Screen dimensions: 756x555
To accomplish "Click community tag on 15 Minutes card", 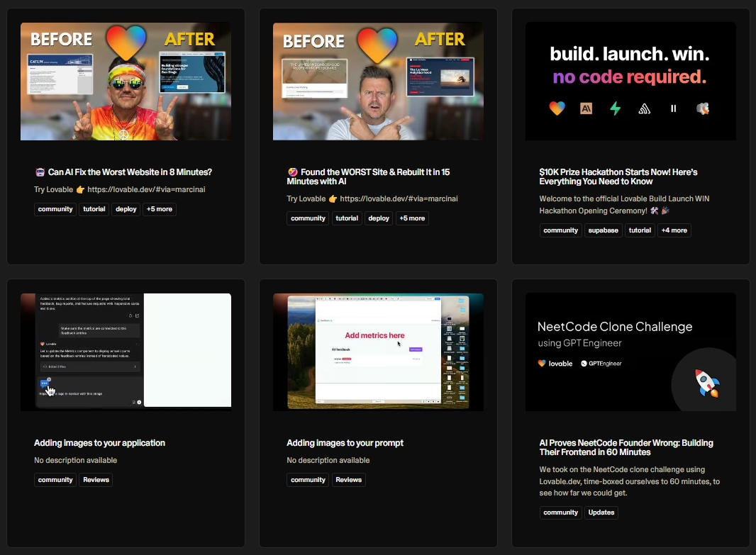I will pyautogui.click(x=308, y=218).
